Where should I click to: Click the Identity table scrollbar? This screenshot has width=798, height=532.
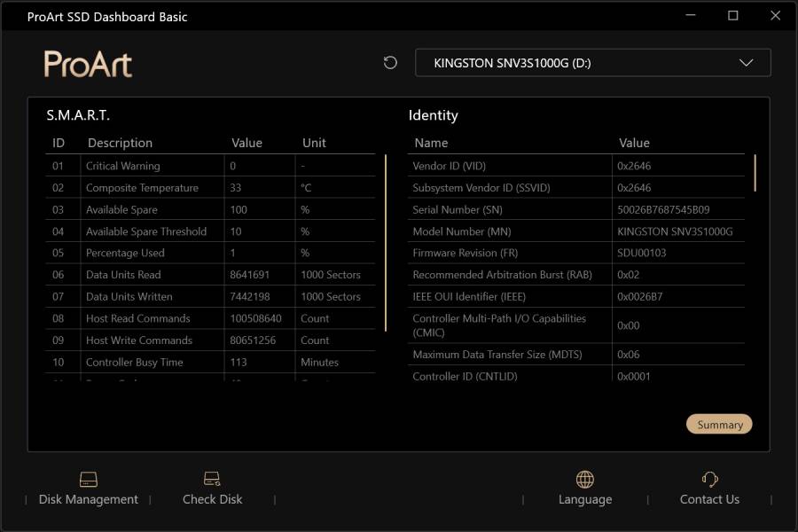point(755,173)
